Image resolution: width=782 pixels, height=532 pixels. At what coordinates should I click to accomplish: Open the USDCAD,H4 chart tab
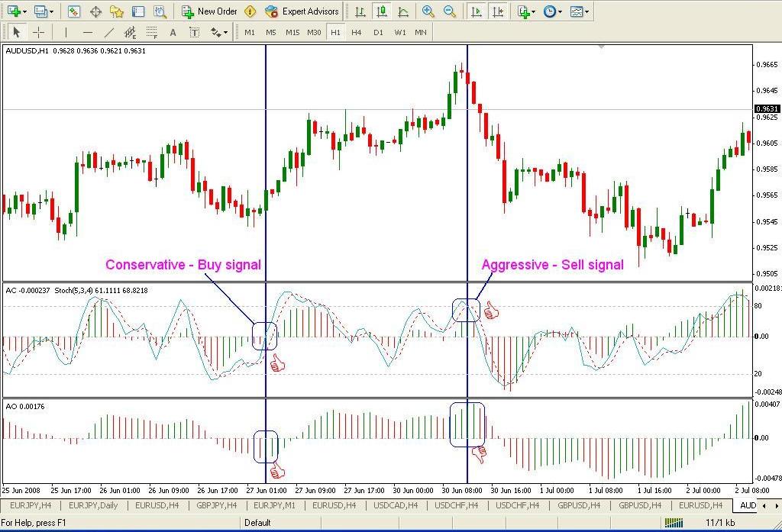click(395, 505)
